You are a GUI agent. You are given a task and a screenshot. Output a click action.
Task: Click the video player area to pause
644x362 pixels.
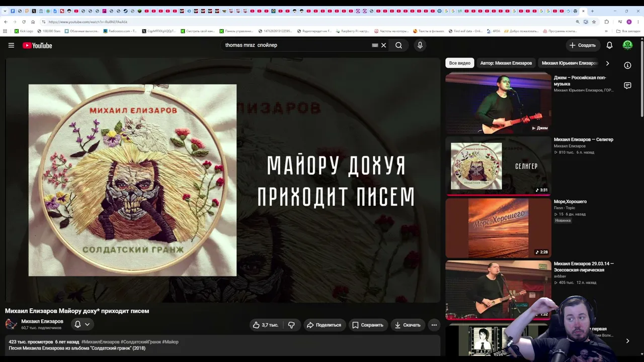(x=223, y=180)
